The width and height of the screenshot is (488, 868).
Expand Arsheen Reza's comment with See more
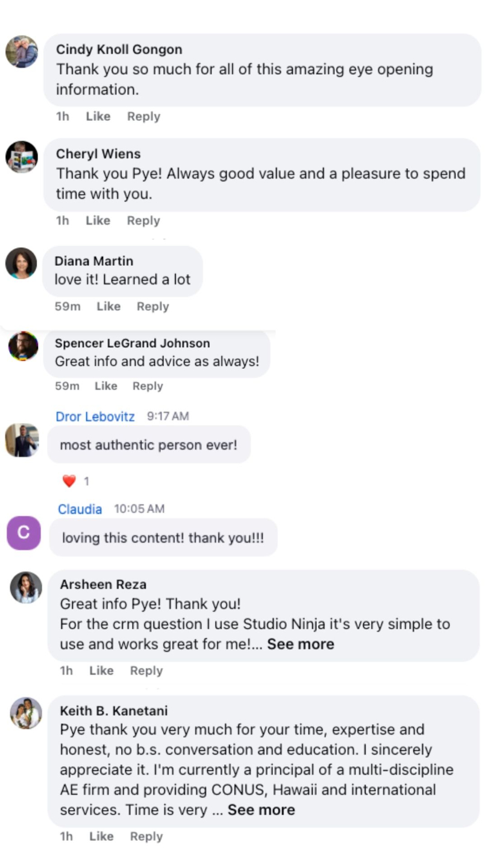click(x=301, y=644)
